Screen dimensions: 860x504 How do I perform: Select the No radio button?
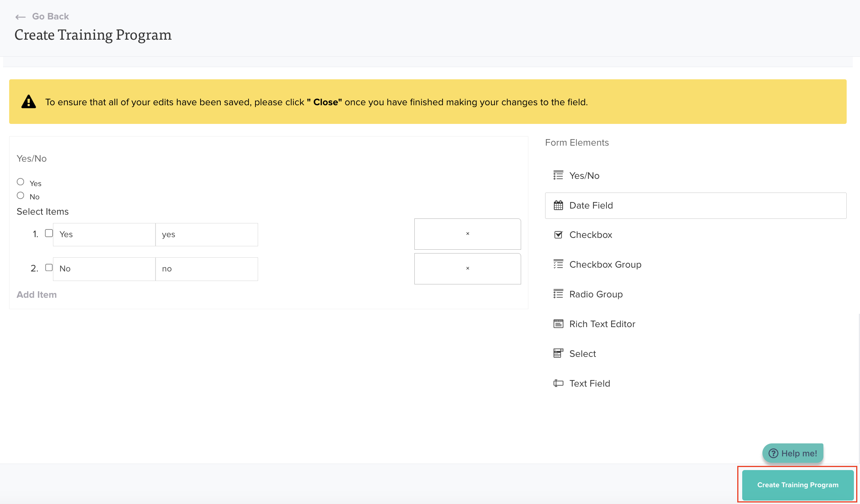21,196
